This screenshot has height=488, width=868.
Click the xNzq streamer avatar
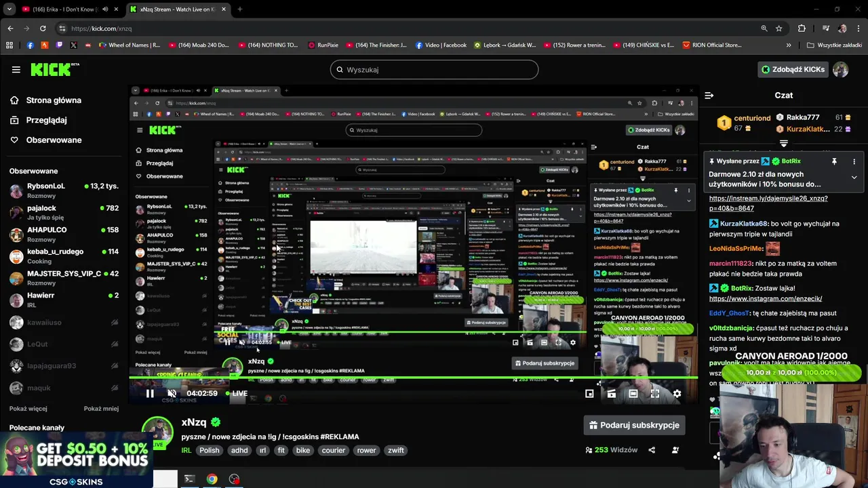[x=157, y=431]
